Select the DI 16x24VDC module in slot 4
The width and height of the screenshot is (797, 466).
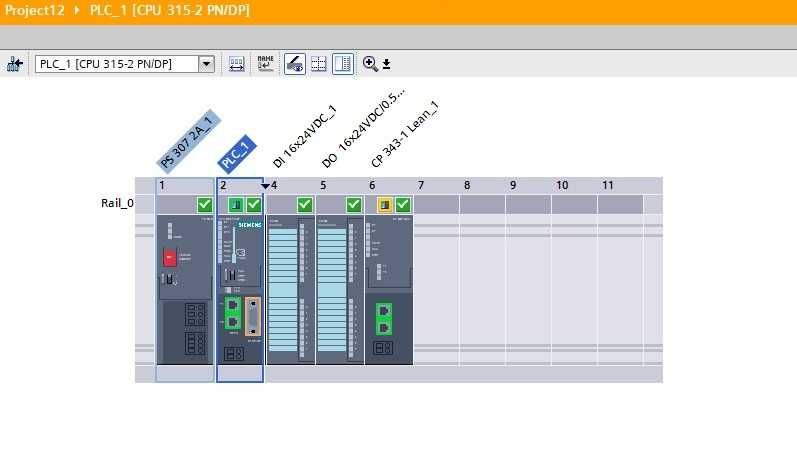[291, 290]
